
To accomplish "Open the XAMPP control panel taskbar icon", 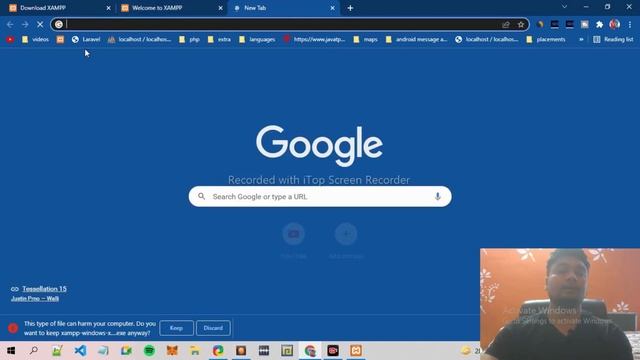I will (356, 351).
